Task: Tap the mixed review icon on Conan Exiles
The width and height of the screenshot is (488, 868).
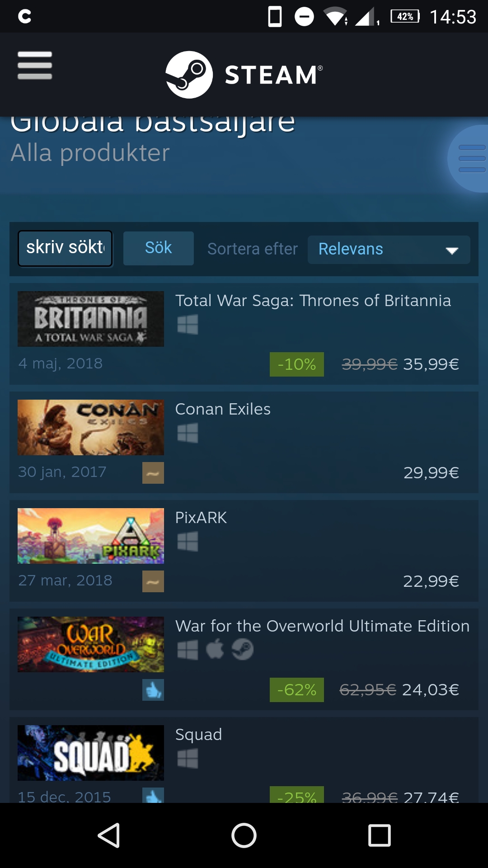Action: point(153,473)
